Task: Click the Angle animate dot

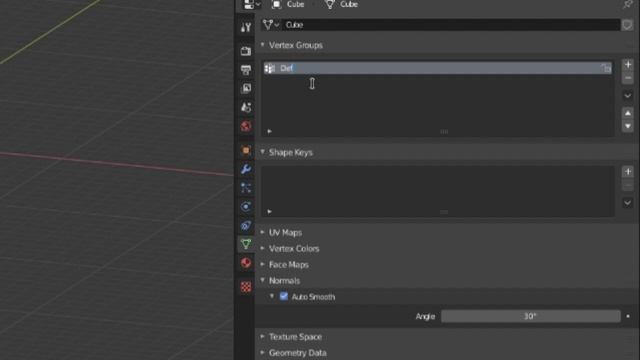Action: pyautogui.click(x=628, y=316)
